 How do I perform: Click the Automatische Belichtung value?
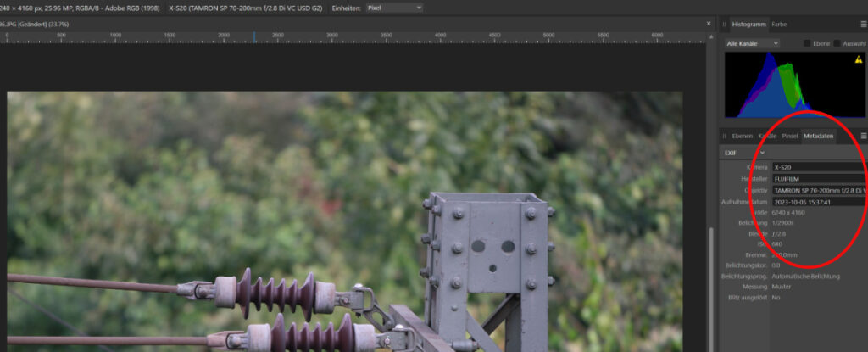click(x=805, y=276)
